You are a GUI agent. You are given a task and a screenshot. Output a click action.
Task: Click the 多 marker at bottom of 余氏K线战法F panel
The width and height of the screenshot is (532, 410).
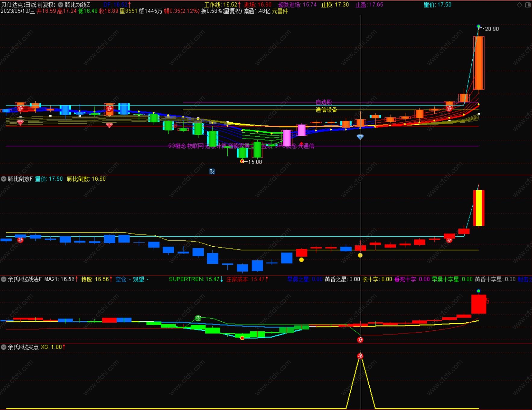coord(360,340)
